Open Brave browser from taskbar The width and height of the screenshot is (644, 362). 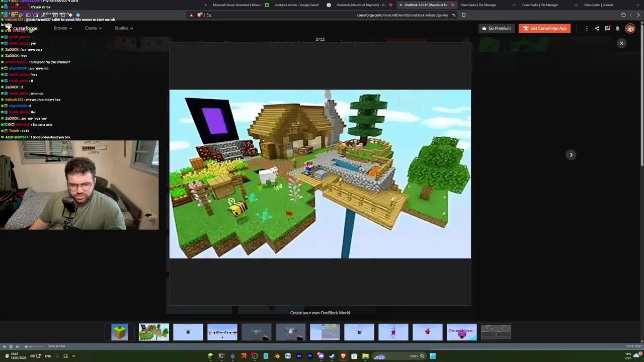(x=343, y=356)
